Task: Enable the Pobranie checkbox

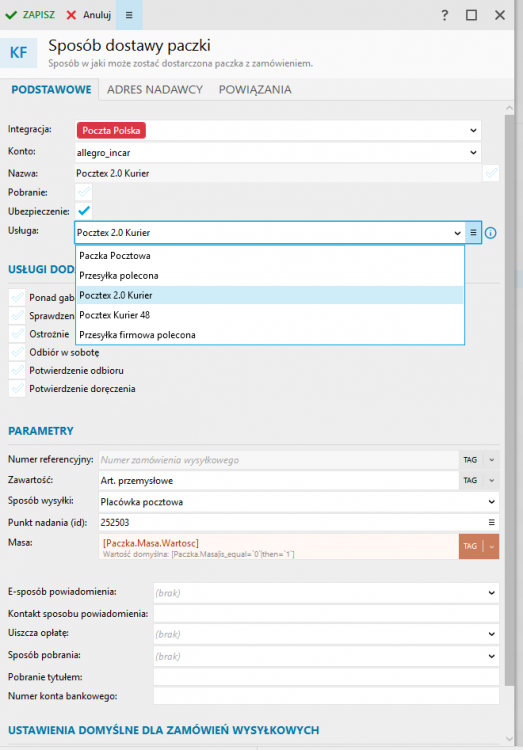Action: click(84, 192)
